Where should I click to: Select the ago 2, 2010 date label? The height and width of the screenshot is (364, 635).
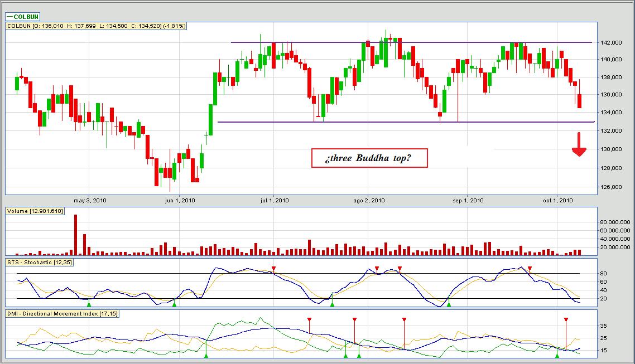click(x=369, y=200)
